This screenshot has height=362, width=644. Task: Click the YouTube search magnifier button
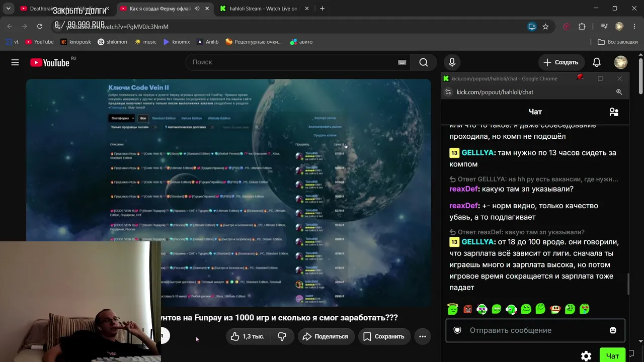[424, 62]
